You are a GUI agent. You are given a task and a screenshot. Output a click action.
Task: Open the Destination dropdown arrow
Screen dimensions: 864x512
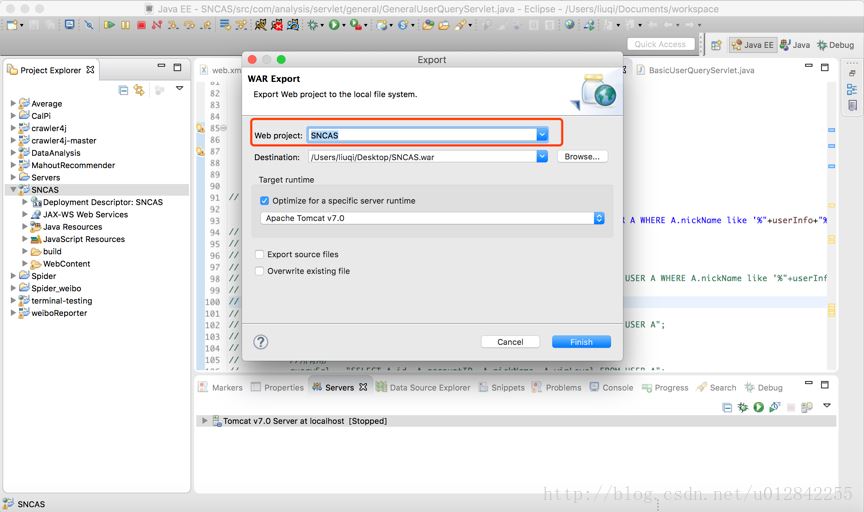[542, 157]
